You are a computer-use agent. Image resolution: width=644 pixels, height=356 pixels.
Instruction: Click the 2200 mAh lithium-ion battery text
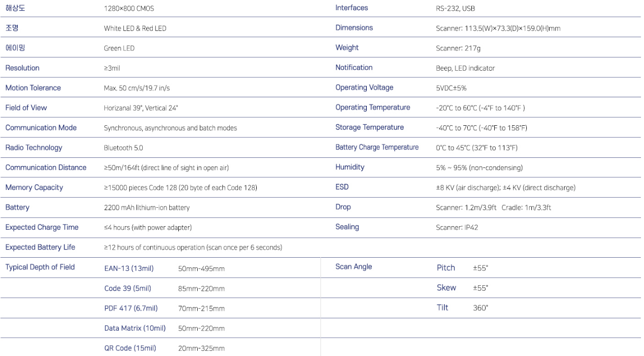[147, 208]
